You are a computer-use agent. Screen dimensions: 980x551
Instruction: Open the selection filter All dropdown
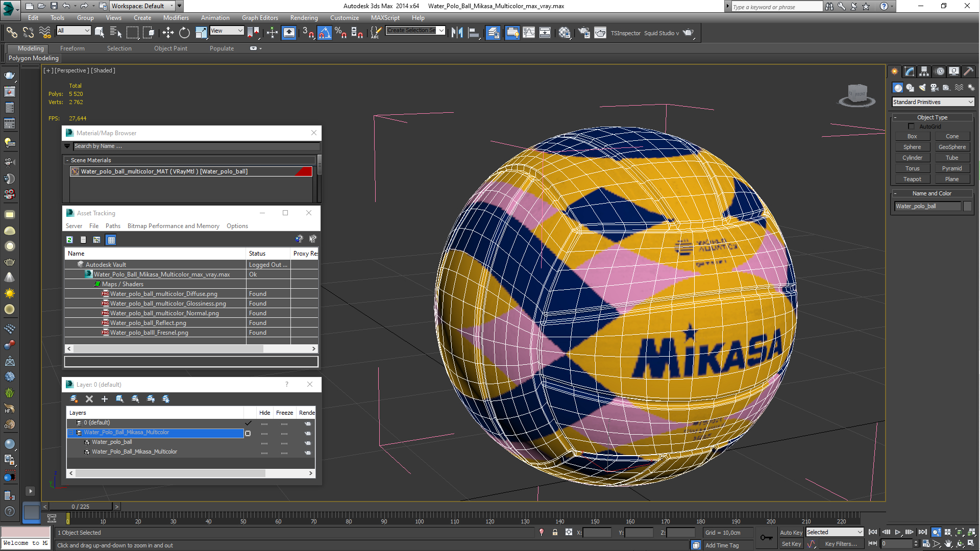[x=73, y=31]
